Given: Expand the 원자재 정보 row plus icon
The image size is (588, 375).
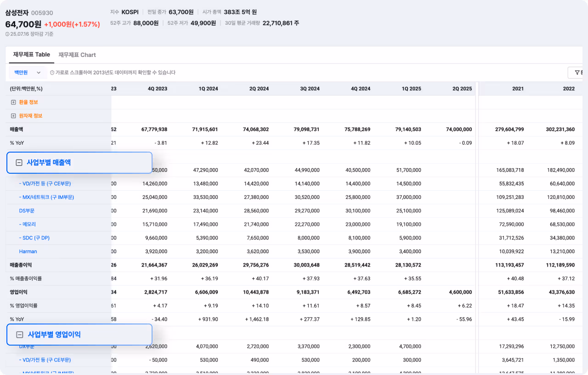Looking at the screenshot, I should pyautogui.click(x=13, y=116).
